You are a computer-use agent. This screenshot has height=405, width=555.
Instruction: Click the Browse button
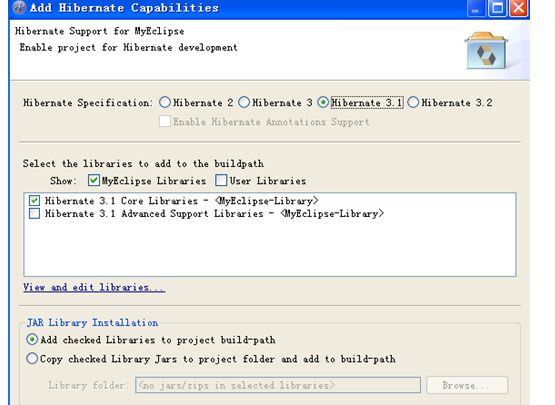point(467,385)
